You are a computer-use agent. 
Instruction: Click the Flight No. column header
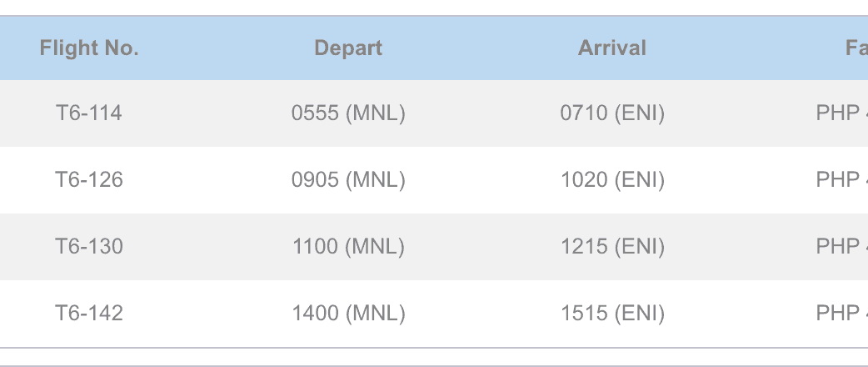point(89,48)
